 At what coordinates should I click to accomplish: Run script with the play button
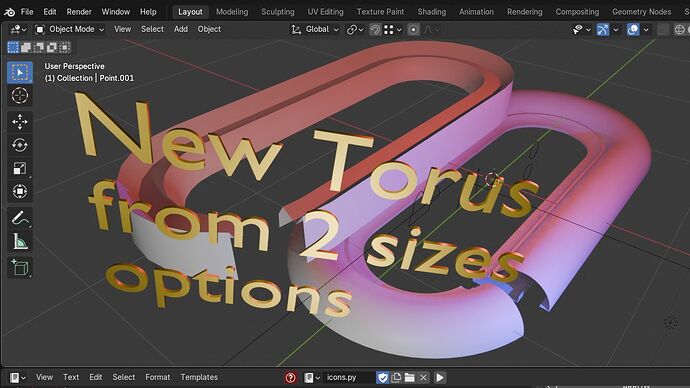pyautogui.click(x=440, y=377)
